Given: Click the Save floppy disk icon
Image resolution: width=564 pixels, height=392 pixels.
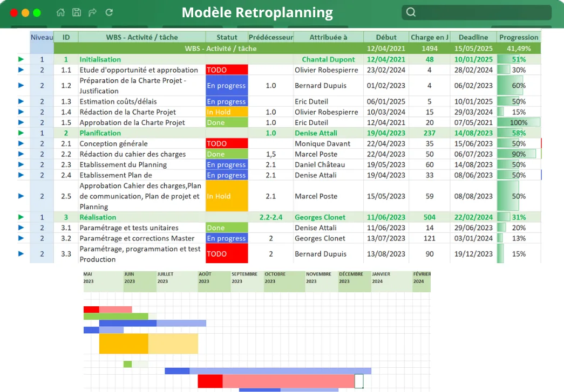Looking at the screenshot, I should (77, 12).
